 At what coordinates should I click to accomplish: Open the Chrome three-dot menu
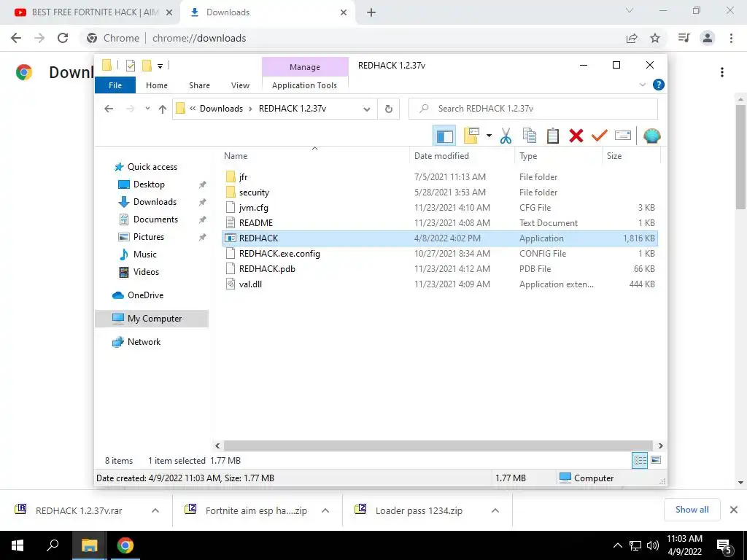731,38
